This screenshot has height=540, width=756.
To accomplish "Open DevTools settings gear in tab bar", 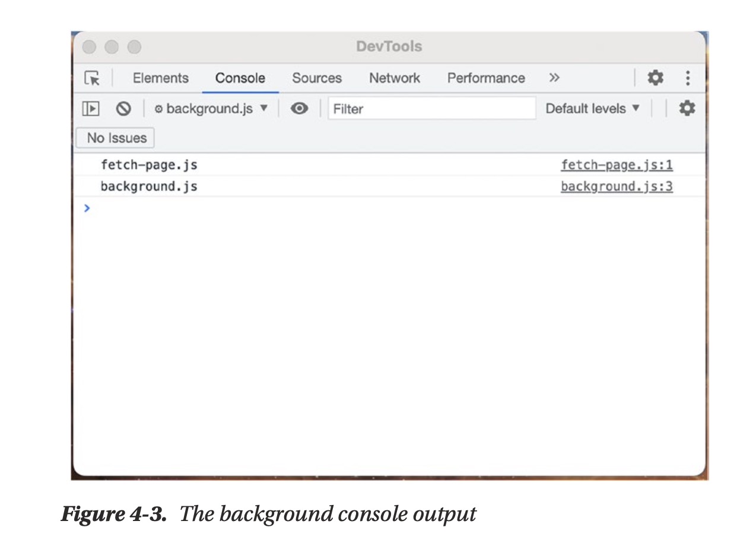I will click(x=655, y=78).
